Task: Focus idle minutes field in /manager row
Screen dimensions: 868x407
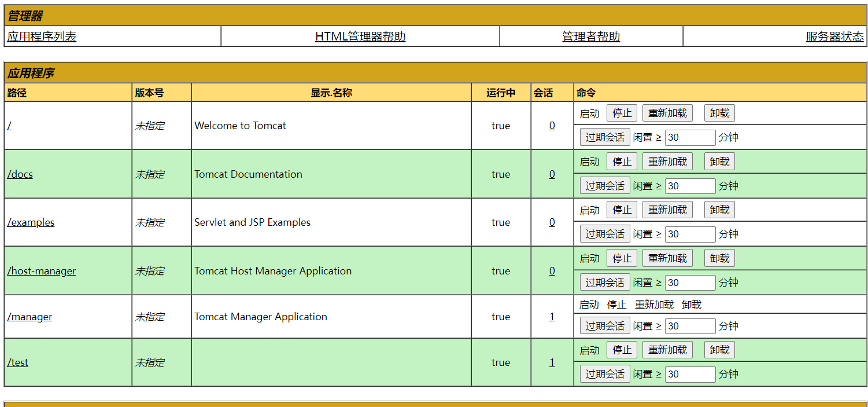Action: (x=690, y=326)
